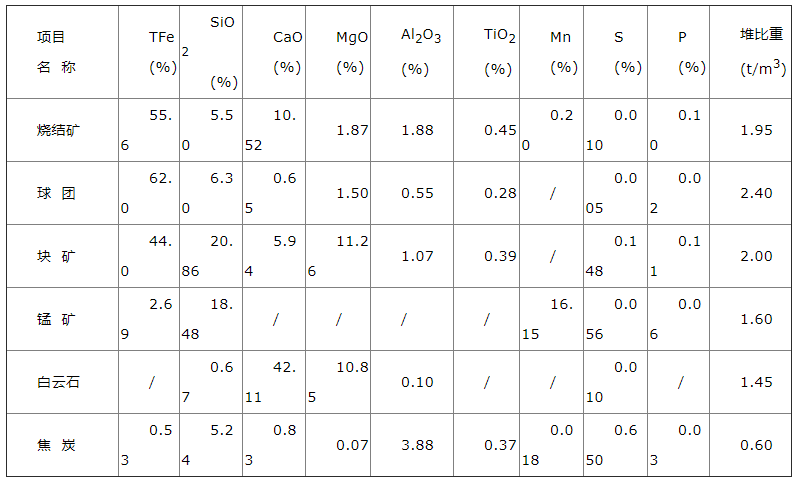Select the 焦炭 row label

tap(62, 445)
